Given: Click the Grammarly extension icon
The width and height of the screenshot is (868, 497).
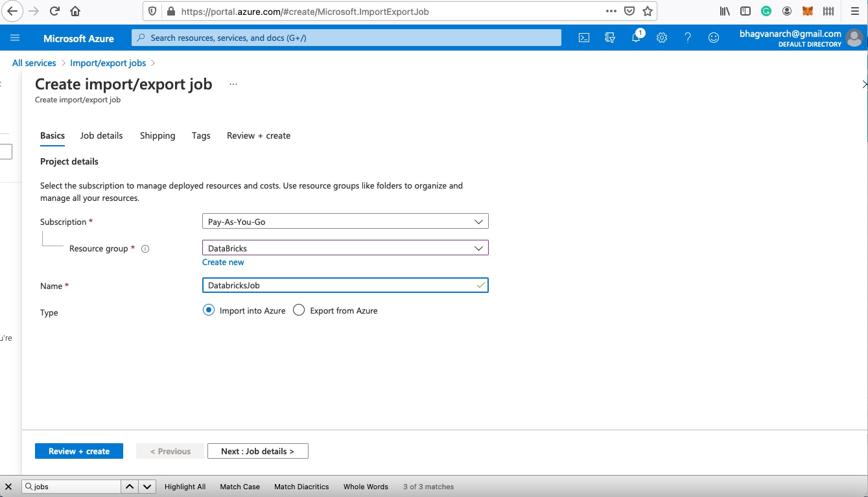Looking at the screenshot, I should coord(766,11).
